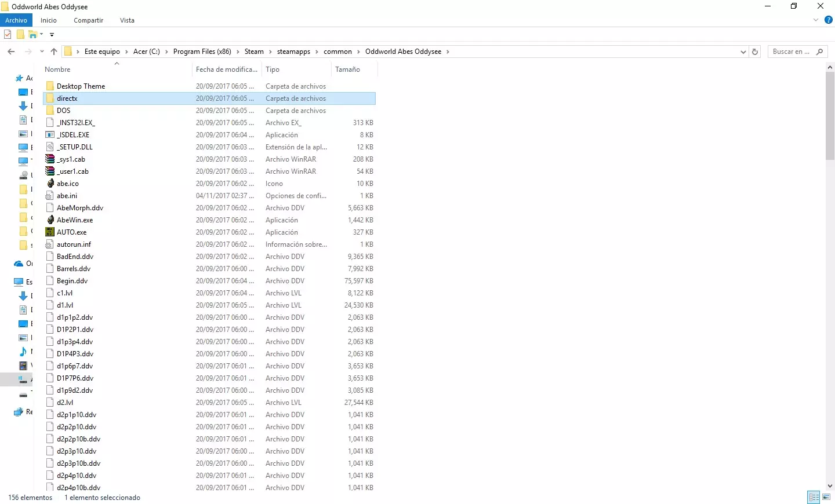Select the film strip Videos icon in the navigation pane

coord(23,366)
